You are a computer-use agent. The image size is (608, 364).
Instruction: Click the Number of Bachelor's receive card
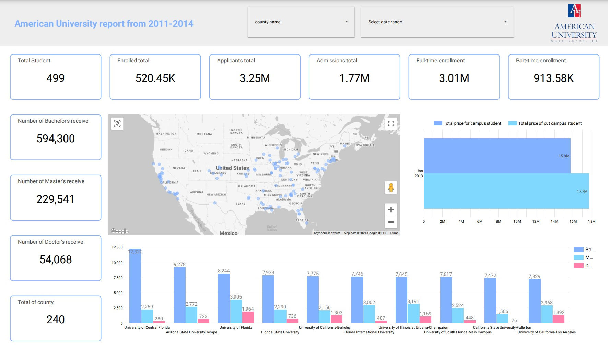pos(56,137)
